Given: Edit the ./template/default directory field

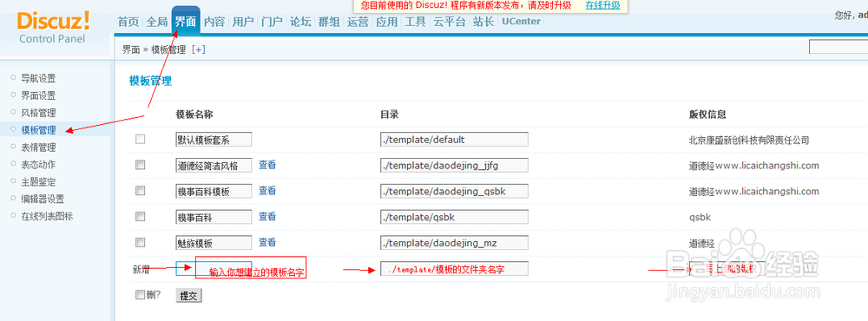Looking at the screenshot, I should 455,140.
